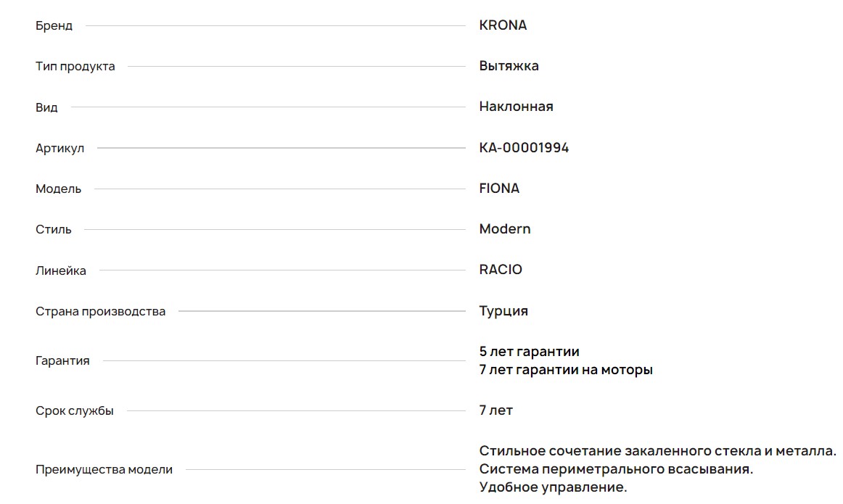Select the Модель label
This screenshot has width=843, height=504.
(58, 189)
